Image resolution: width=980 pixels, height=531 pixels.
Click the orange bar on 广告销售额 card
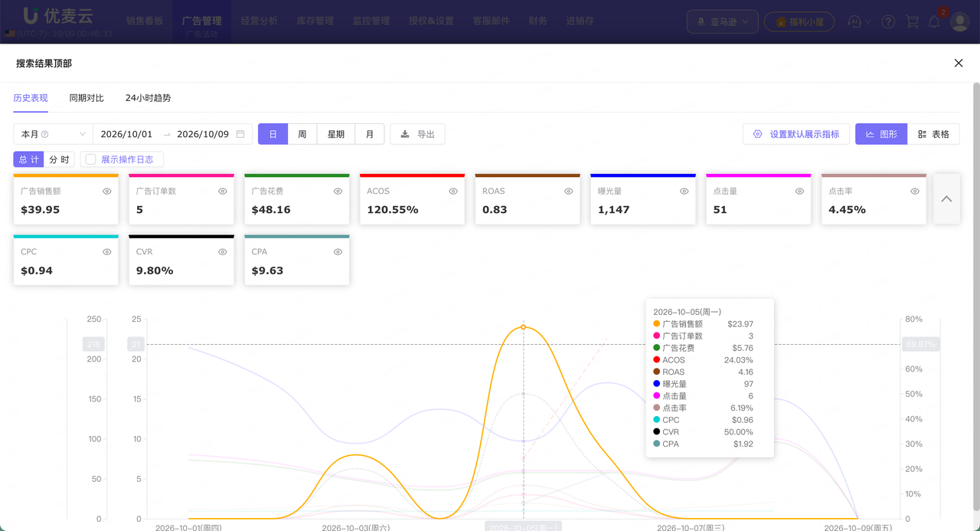point(66,175)
